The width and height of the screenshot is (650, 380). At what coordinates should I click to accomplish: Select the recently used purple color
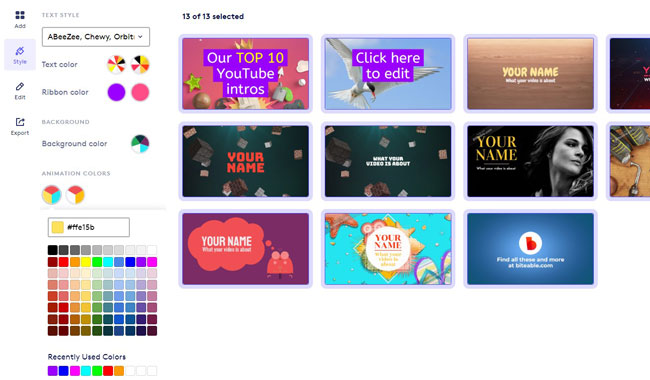[53, 370]
